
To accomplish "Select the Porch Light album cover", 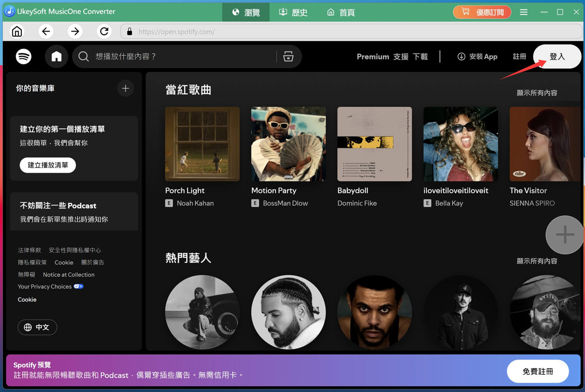I will pos(202,144).
